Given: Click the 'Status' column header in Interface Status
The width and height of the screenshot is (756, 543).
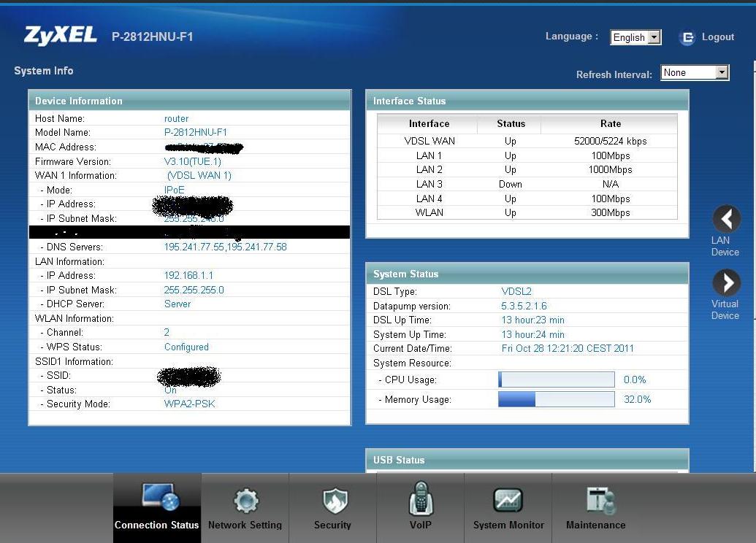Looking at the screenshot, I should click(x=511, y=123).
